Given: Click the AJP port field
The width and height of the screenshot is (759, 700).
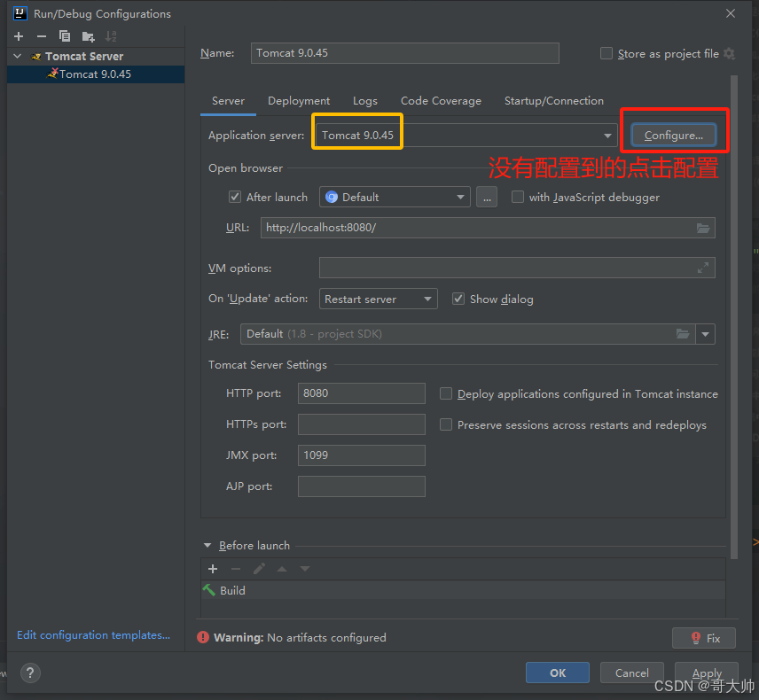Looking at the screenshot, I should (362, 486).
